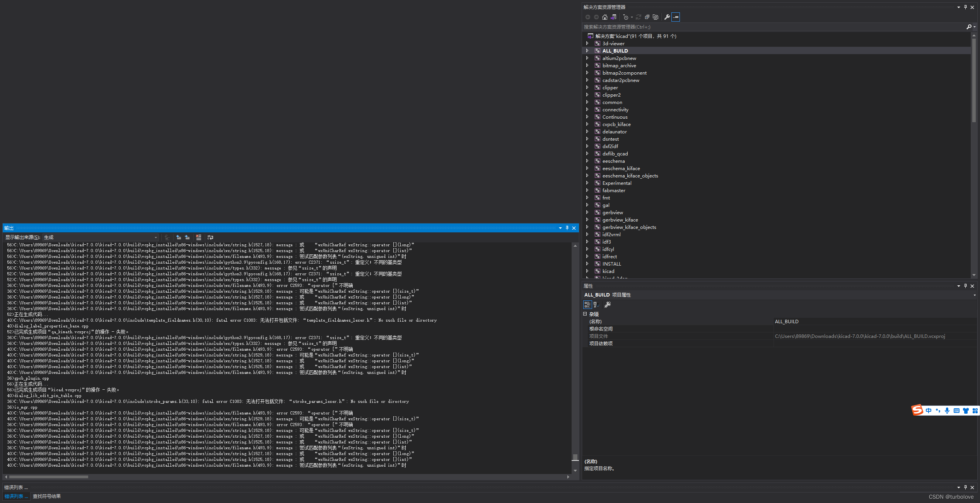Click the fatal error C1083 template_fieldnames line
Image resolution: width=980 pixels, height=503 pixels.
[x=222, y=320]
